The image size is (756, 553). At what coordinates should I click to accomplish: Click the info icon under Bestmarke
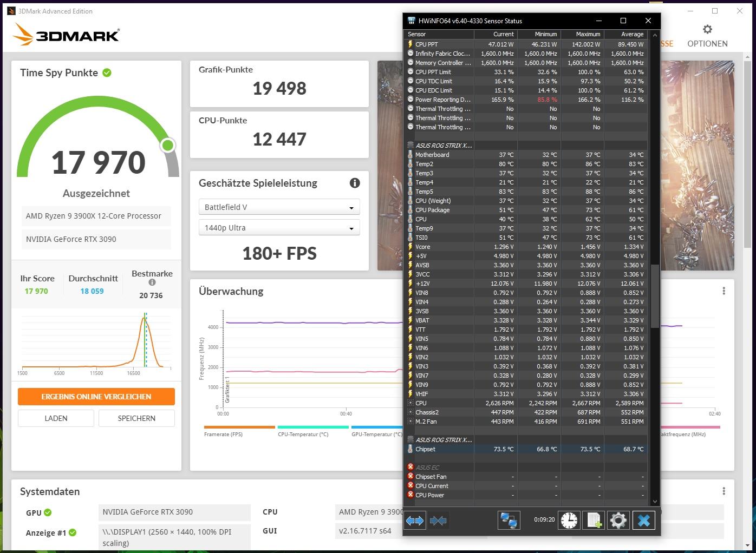[152, 282]
